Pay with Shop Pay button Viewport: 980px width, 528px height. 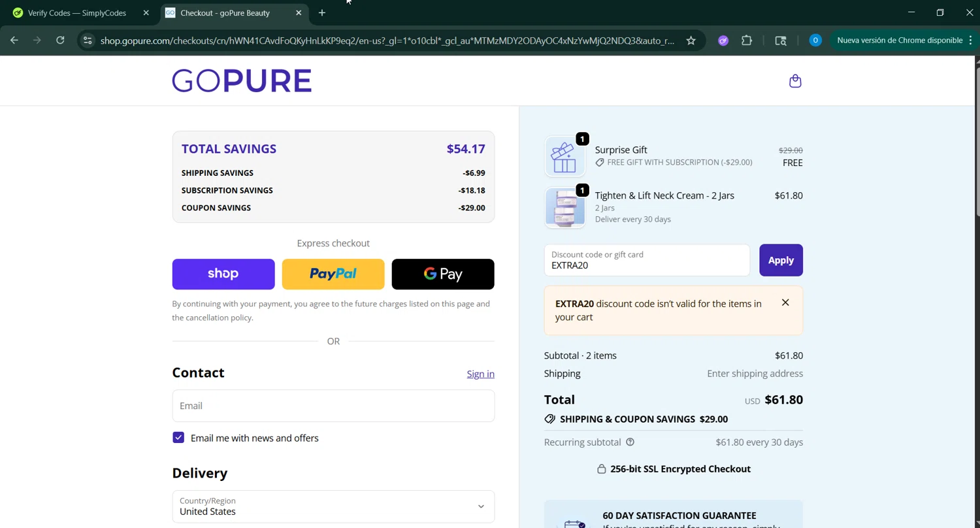[223, 274]
